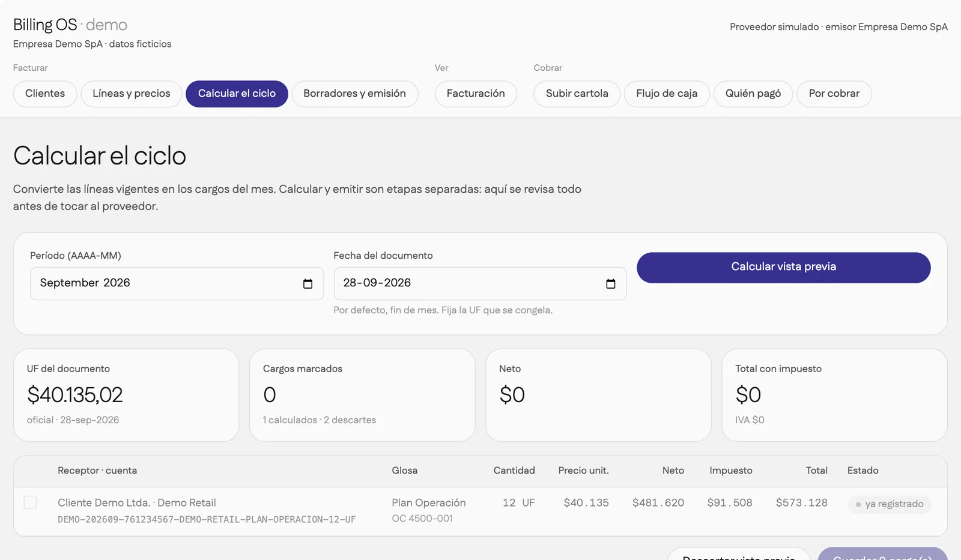961x560 pixels.
Task: Switch to Líneas y precios tab
Action: [x=132, y=94]
